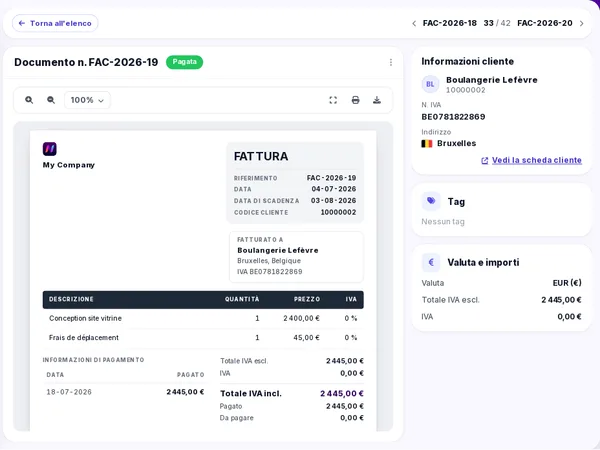Image resolution: width=600 pixels, height=450 pixels.
Task: Click the My Company logo on invoice
Action: tap(50, 149)
